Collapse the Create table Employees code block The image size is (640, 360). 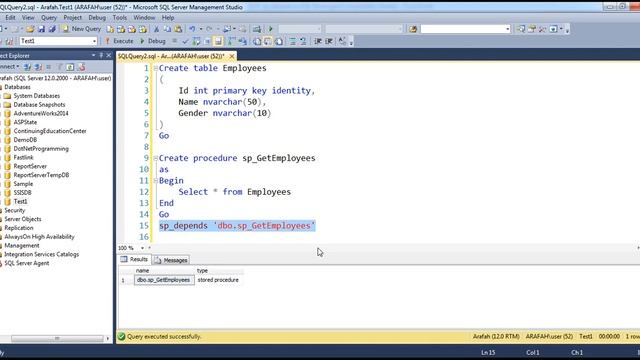156,68
